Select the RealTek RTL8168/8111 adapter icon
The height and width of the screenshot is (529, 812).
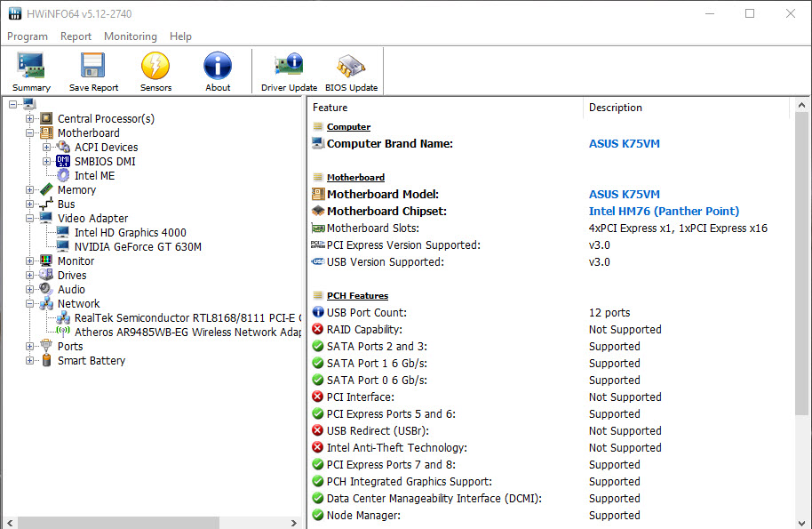click(x=63, y=317)
